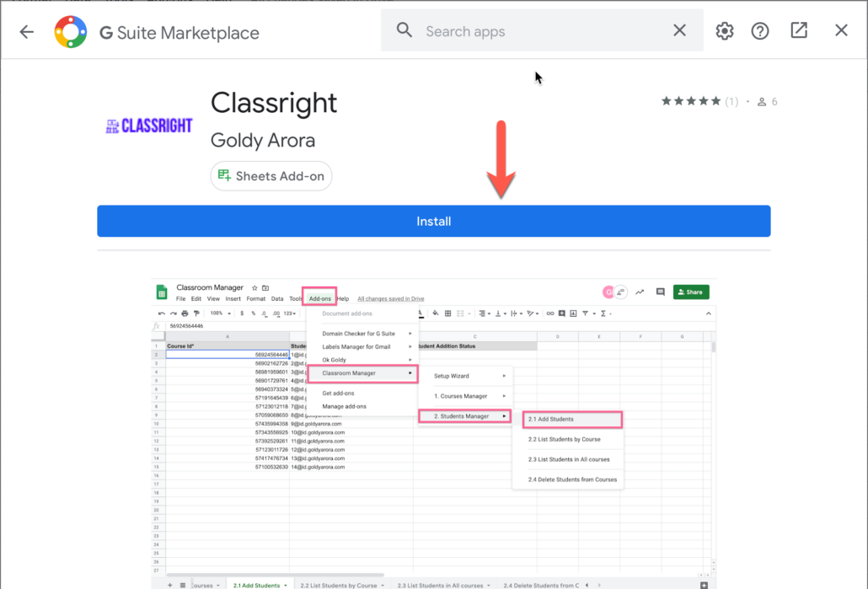Focus the Search apps input field
Screen dimensions: 868x589
543,31
